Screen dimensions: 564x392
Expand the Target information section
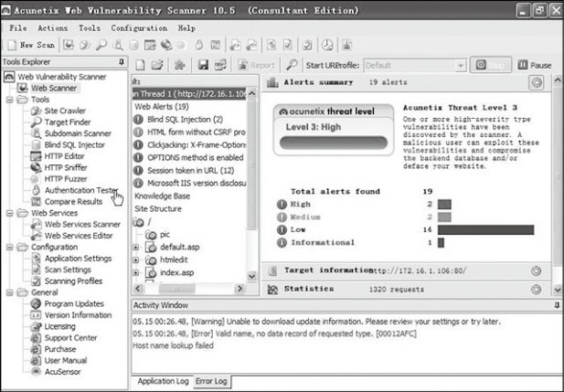[537, 270]
